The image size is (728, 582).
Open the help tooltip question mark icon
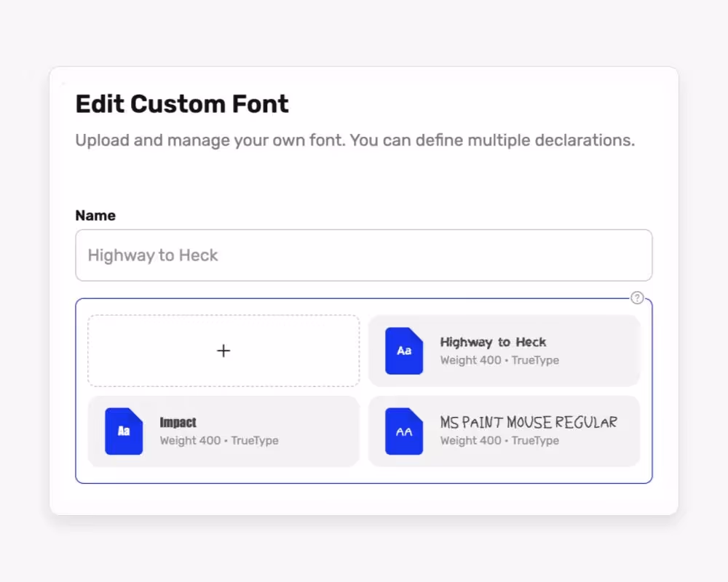[637, 298]
